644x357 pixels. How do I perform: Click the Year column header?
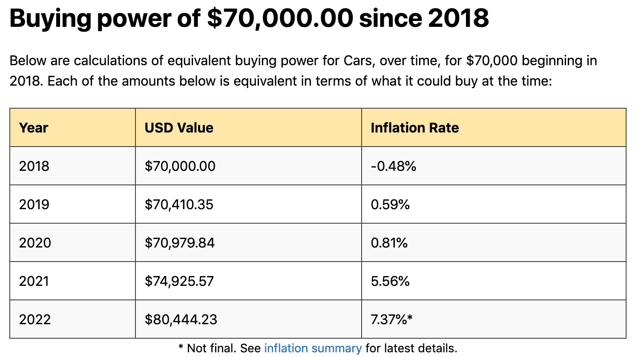coord(73,128)
